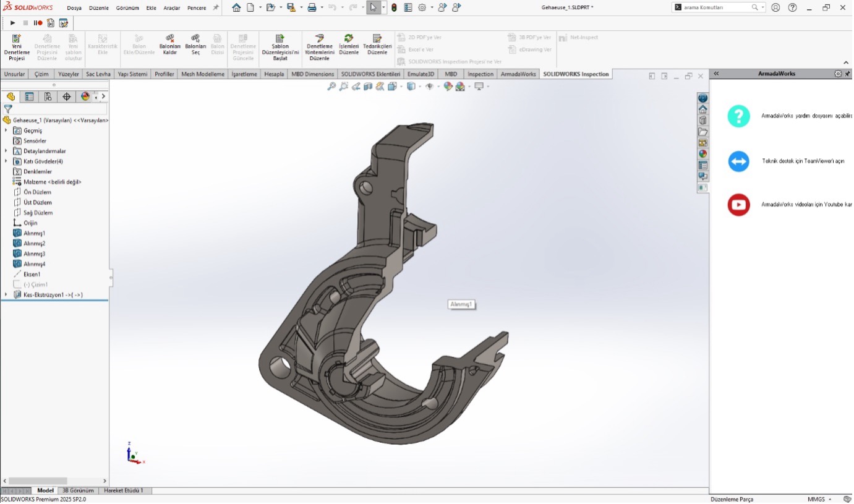Open the File Properties icon in top toolbar
Screen dimensions: 854x504
pyautogui.click(x=408, y=7)
